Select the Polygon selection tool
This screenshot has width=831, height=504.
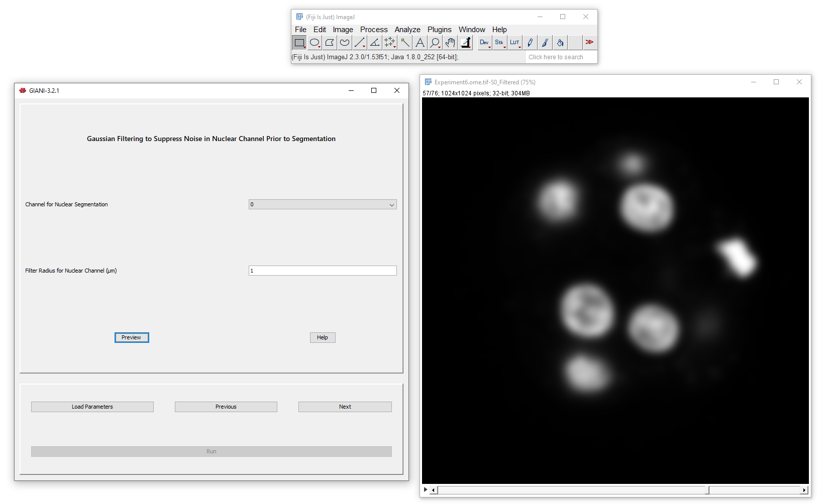[x=330, y=43]
